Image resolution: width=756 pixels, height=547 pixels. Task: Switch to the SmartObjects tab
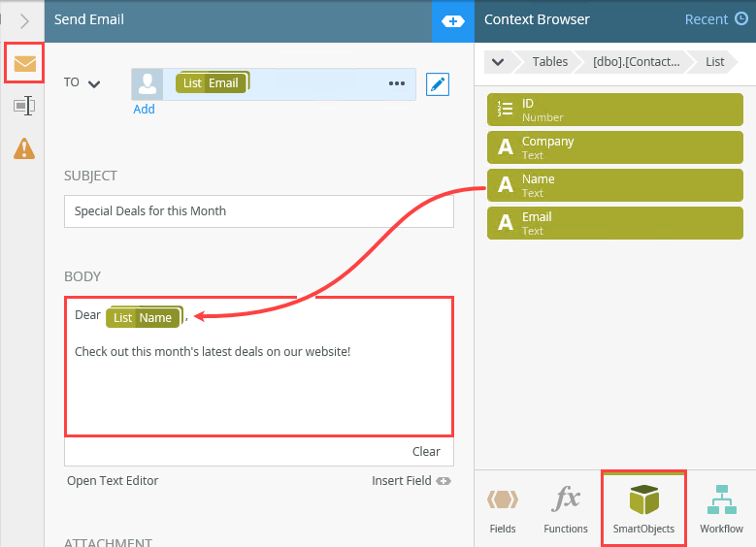pos(643,509)
